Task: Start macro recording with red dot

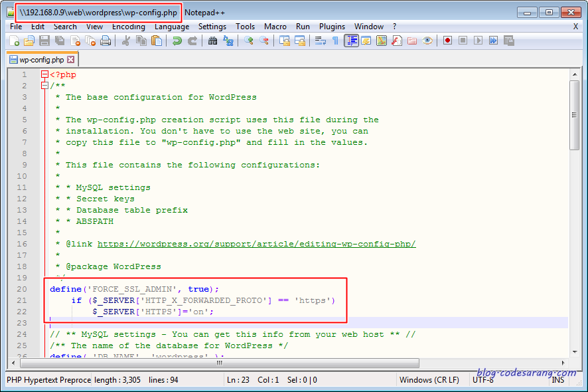Action: 447,41
